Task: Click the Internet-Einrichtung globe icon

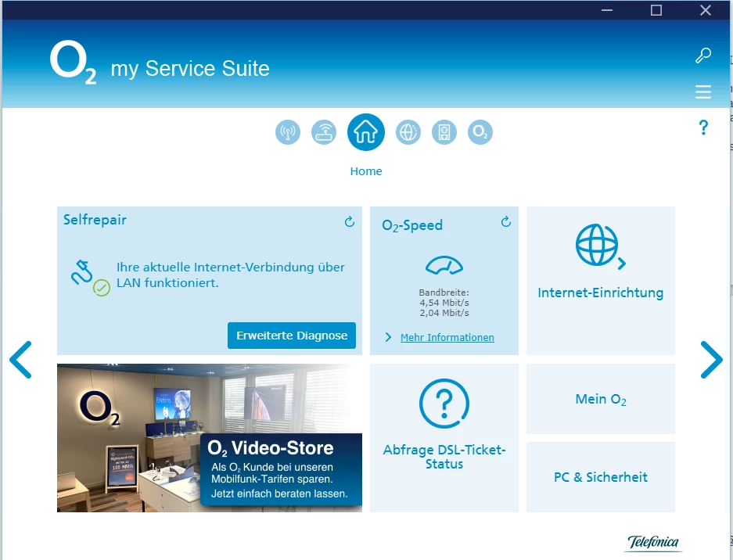Action: (x=600, y=246)
